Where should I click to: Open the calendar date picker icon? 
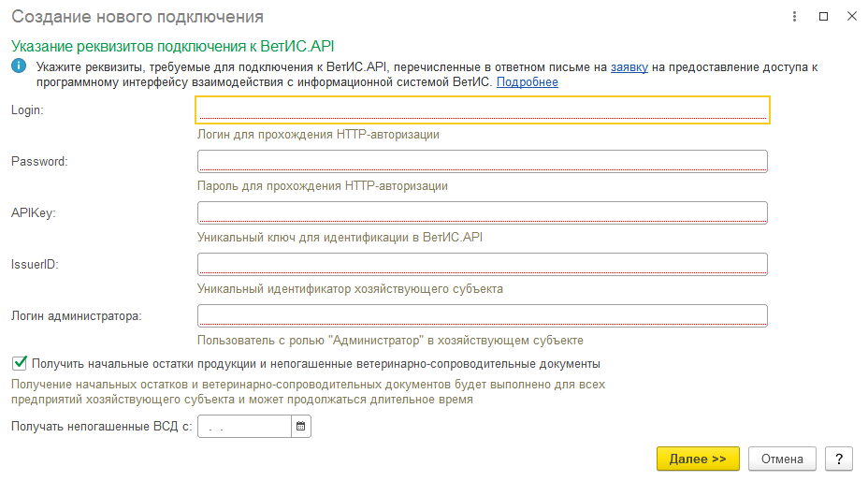[300, 426]
